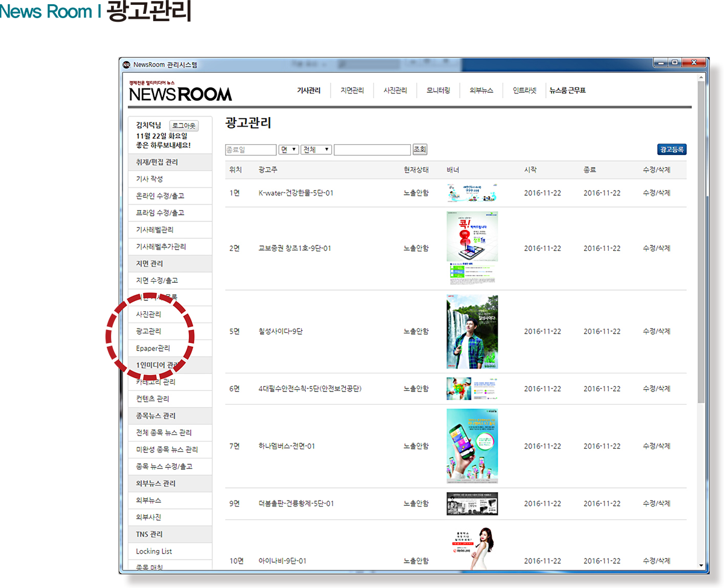This screenshot has height=588, width=724.
Task: Click the 노출안함 status in the 칠성사이다 row
Action: point(416,332)
